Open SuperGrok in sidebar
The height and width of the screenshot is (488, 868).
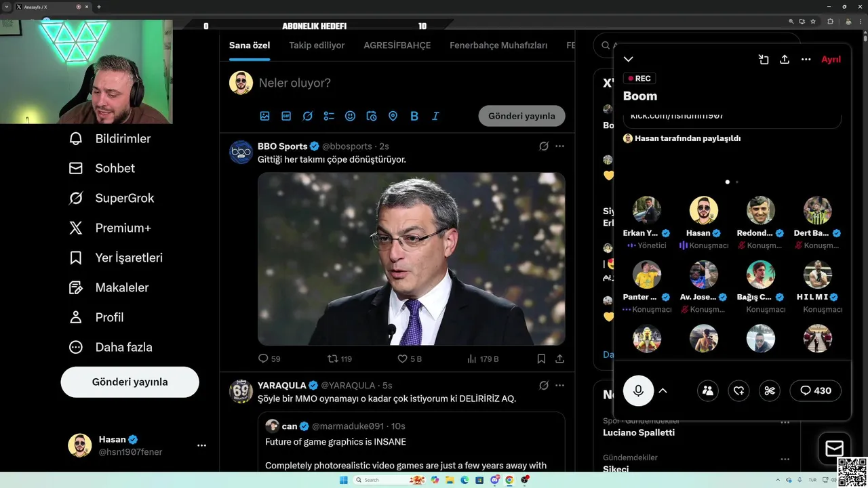(x=112, y=198)
